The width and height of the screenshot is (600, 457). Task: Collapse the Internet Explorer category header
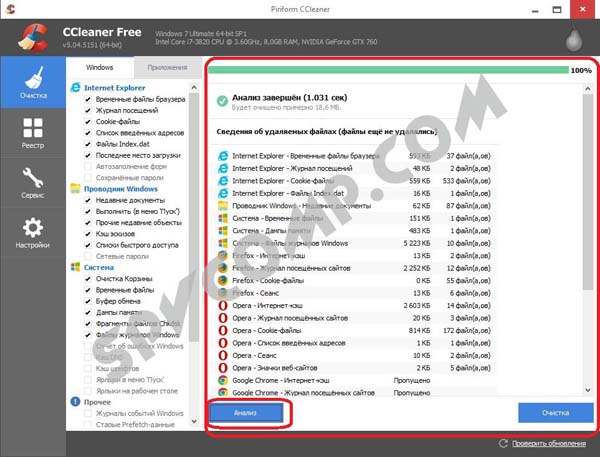coord(110,88)
